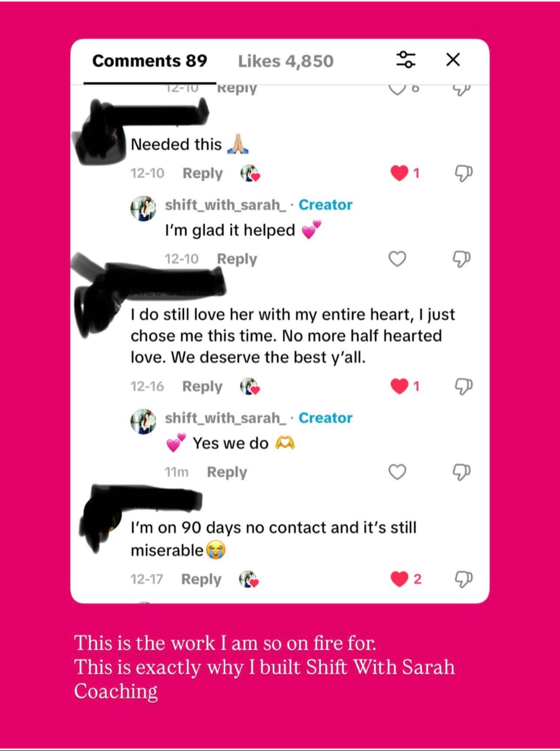Toggle heart on 'half hearted love' comment
This screenshot has width=560, height=751.
(399, 386)
